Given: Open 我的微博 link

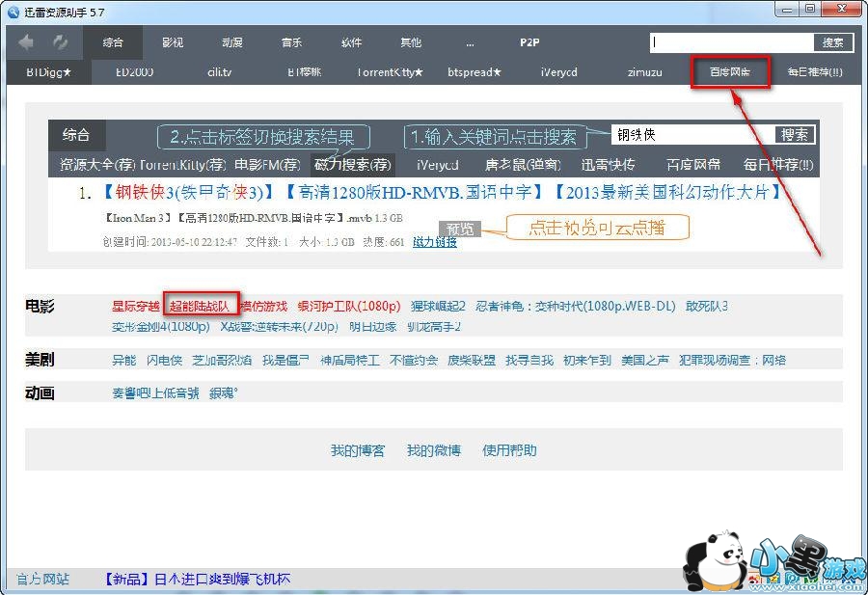Looking at the screenshot, I should [434, 450].
